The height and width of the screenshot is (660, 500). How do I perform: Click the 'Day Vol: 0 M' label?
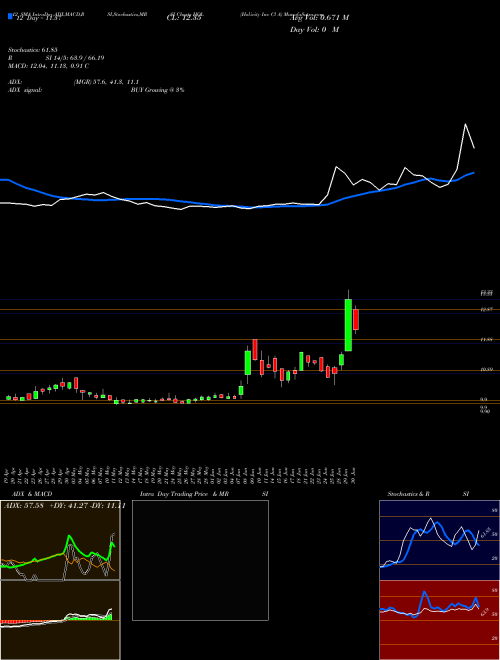[314, 30]
